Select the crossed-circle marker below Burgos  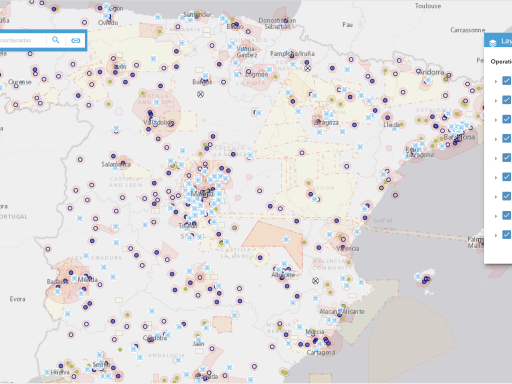coord(200,94)
